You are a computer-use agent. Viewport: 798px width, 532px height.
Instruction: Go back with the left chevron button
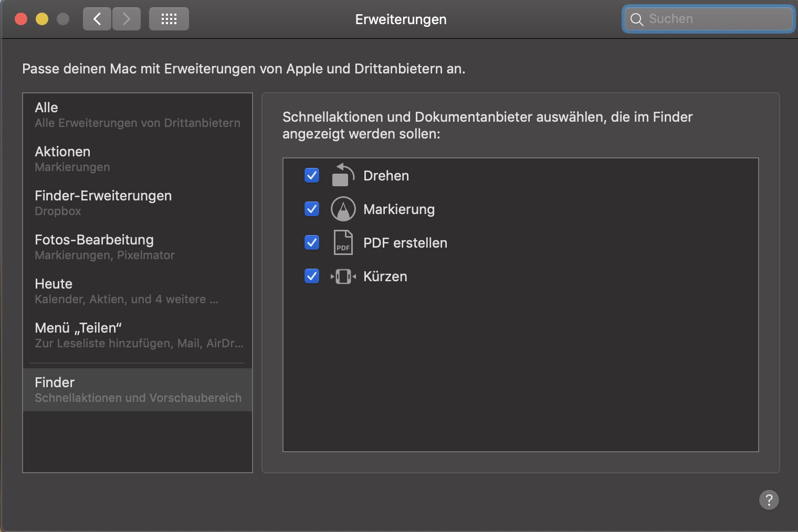tap(97, 19)
